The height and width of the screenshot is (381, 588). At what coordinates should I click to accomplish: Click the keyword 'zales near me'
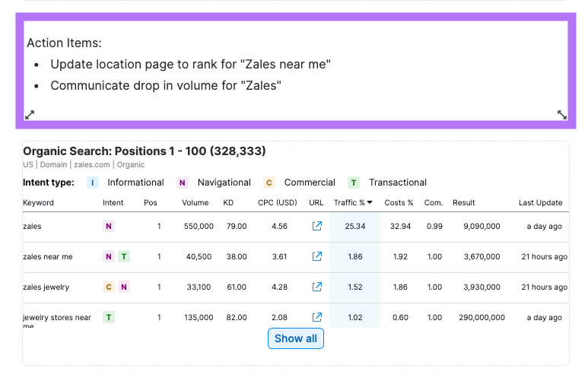tap(48, 256)
